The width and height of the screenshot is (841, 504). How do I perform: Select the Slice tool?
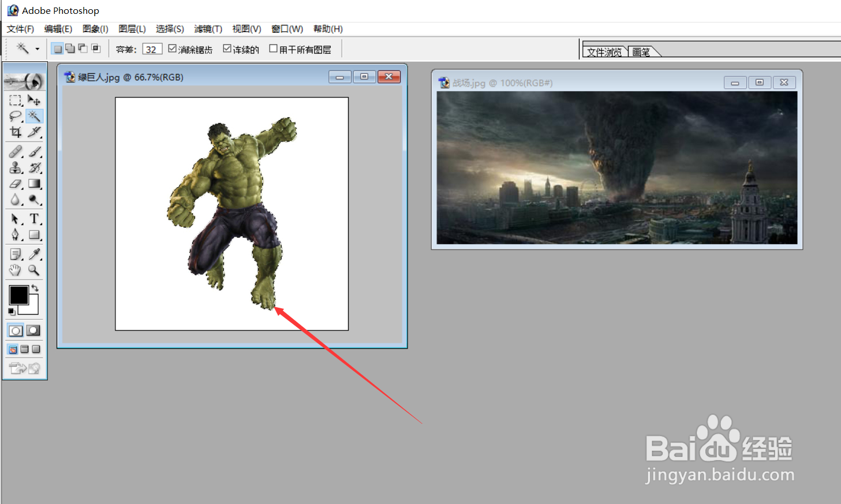pyautogui.click(x=34, y=132)
